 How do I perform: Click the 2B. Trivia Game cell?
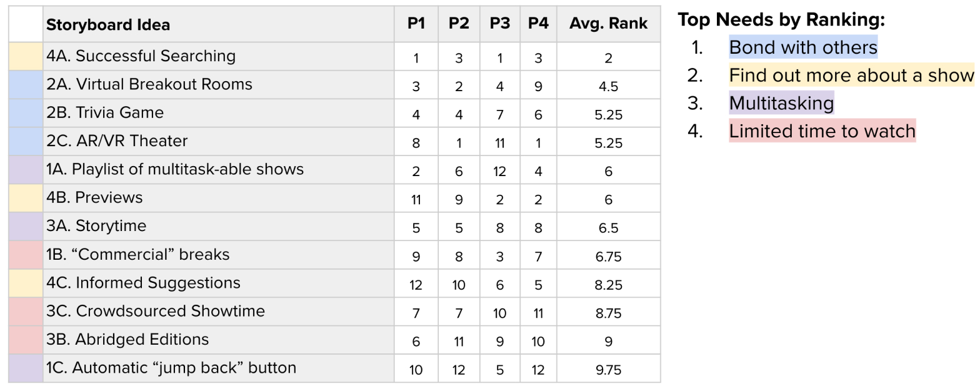pyautogui.click(x=219, y=113)
